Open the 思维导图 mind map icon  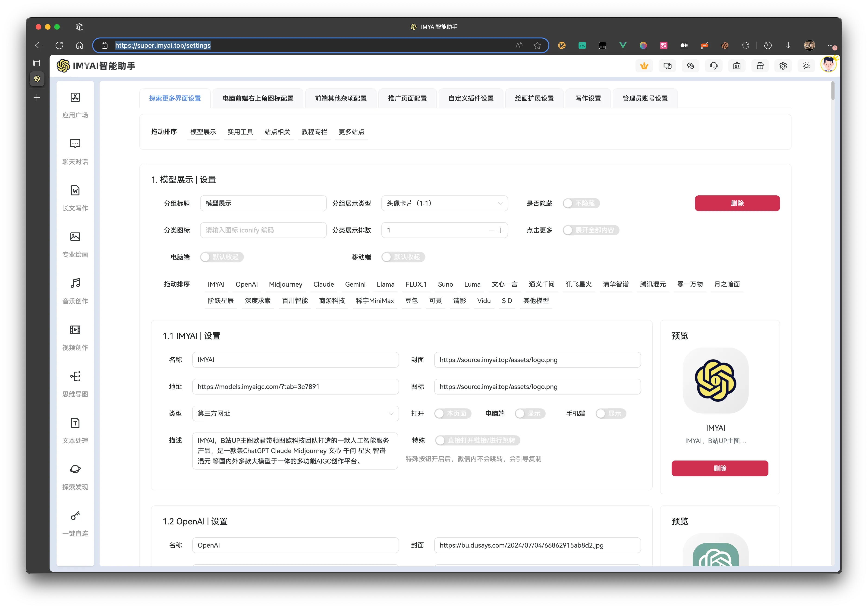tap(75, 376)
